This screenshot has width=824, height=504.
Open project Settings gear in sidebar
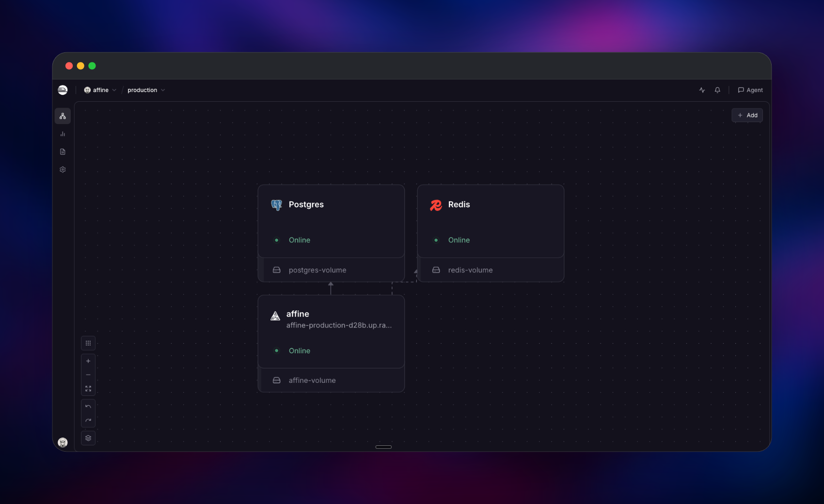[x=63, y=170]
